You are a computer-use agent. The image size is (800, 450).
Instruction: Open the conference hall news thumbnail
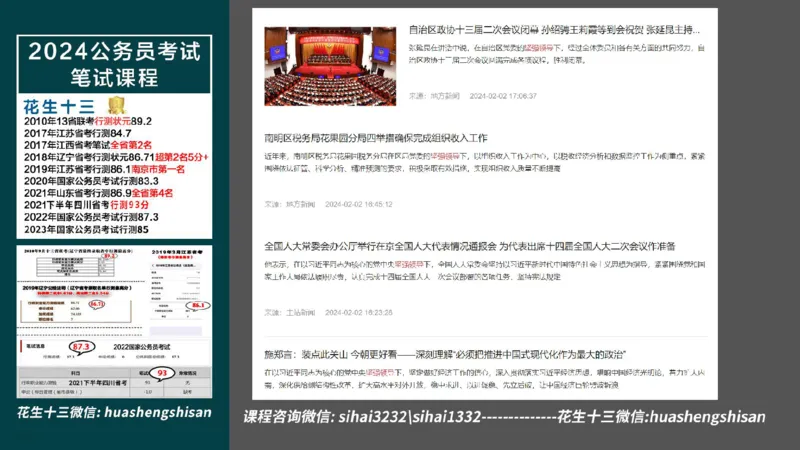point(330,66)
